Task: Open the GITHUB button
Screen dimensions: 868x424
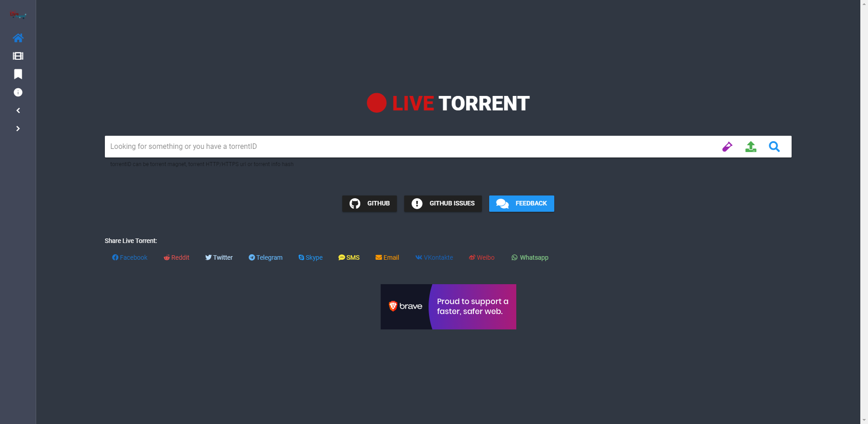Action: click(x=369, y=204)
